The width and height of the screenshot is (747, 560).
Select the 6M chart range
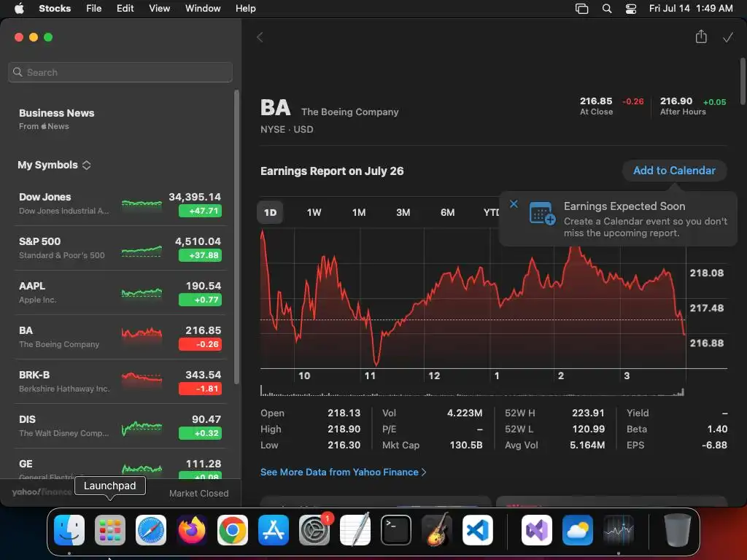447,212
